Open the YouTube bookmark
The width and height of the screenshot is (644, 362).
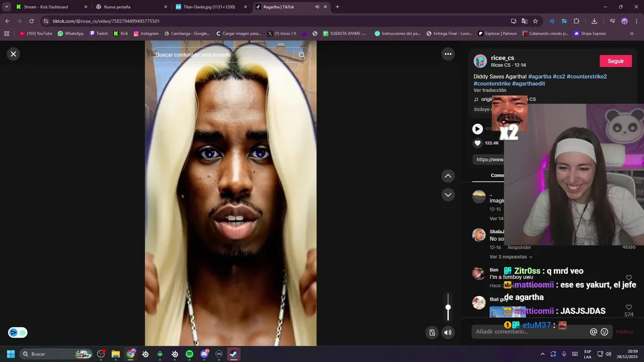pyautogui.click(x=36, y=34)
